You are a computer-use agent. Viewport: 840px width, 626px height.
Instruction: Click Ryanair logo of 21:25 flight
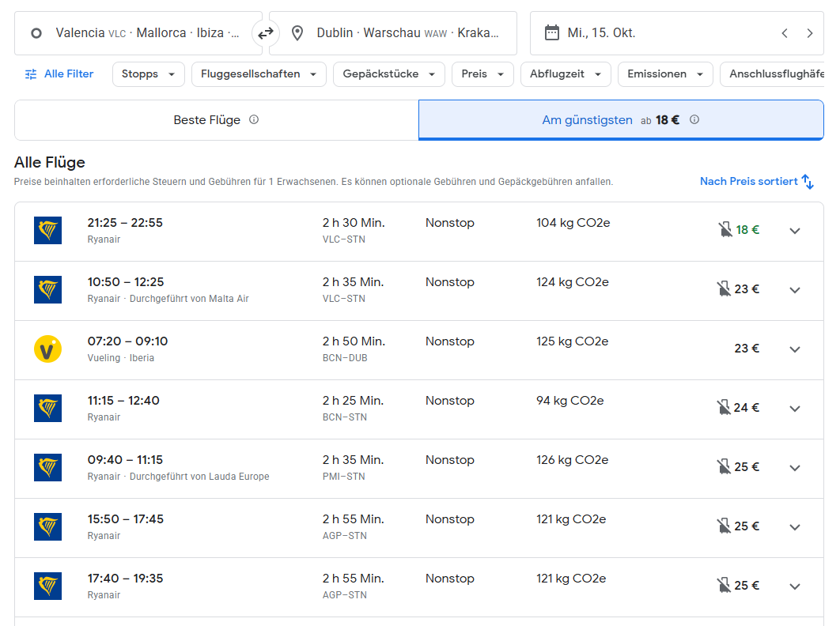point(47,230)
